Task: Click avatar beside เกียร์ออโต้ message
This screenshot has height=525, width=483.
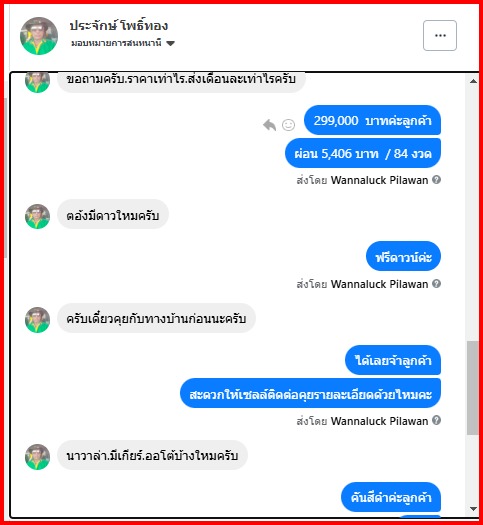Action: click(37, 457)
